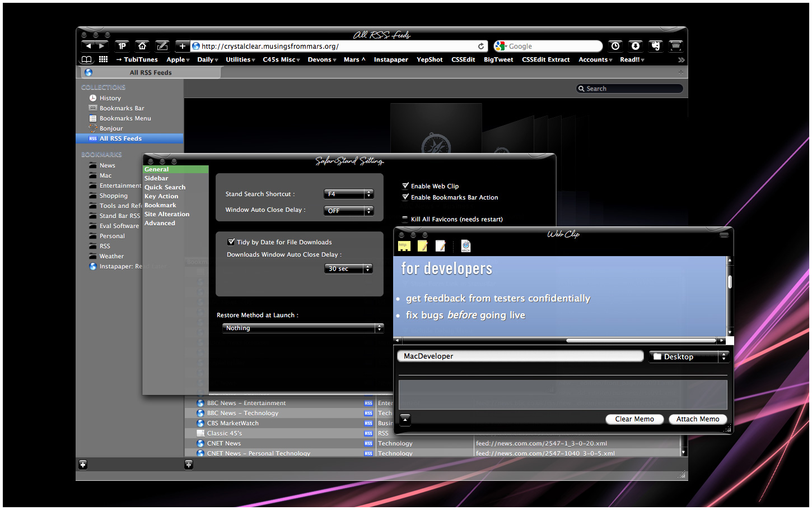Click the Web Clip vertical scrollbar thumb
812x510 pixels.
(x=730, y=281)
